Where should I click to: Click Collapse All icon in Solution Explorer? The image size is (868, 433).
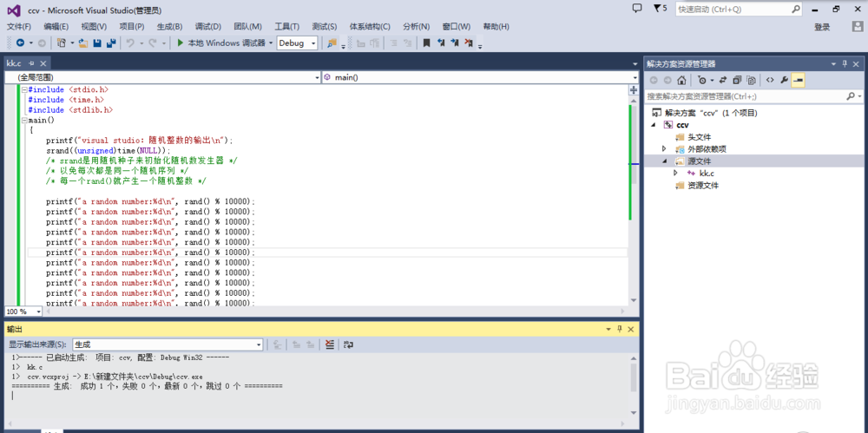[737, 81]
